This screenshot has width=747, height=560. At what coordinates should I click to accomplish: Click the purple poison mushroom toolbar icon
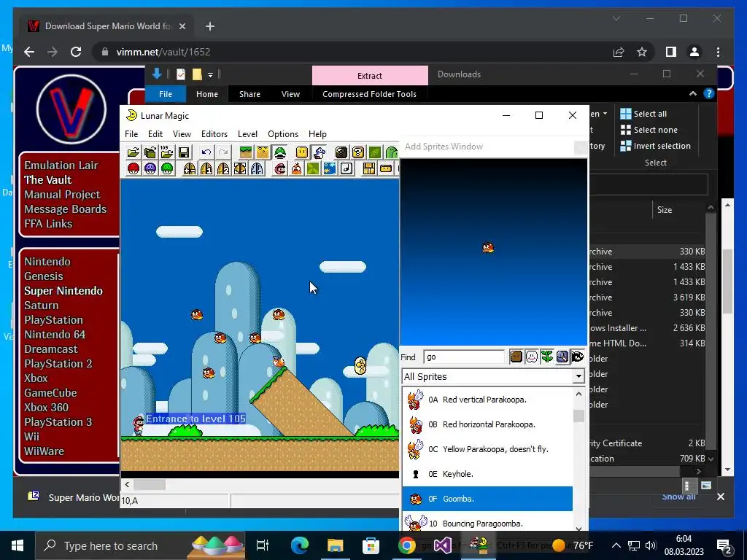coord(150,168)
